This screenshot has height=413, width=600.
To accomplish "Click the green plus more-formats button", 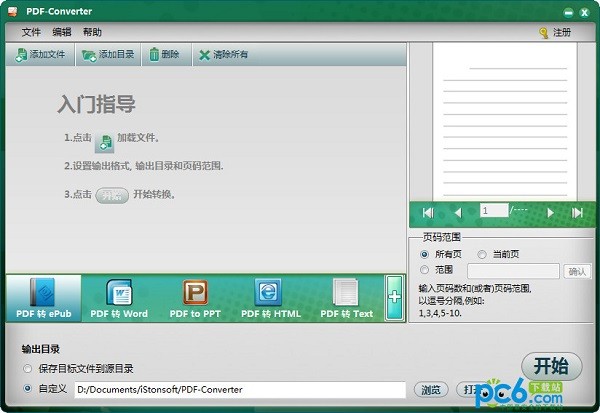I will coord(395,297).
